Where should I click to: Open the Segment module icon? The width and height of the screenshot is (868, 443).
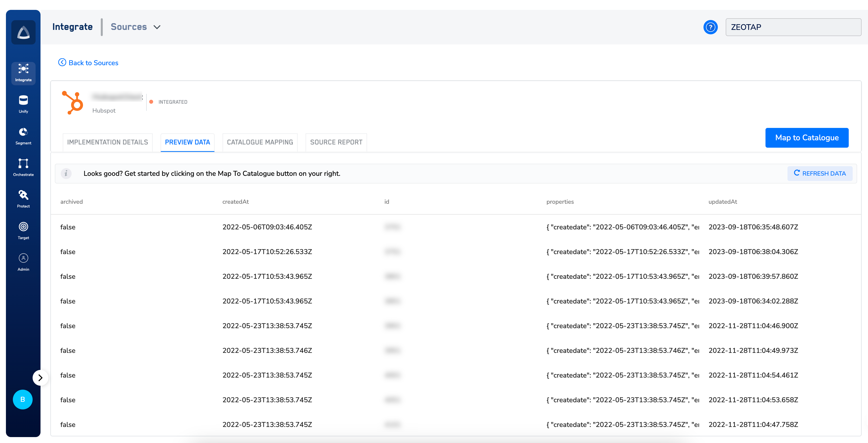pos(23,136)
